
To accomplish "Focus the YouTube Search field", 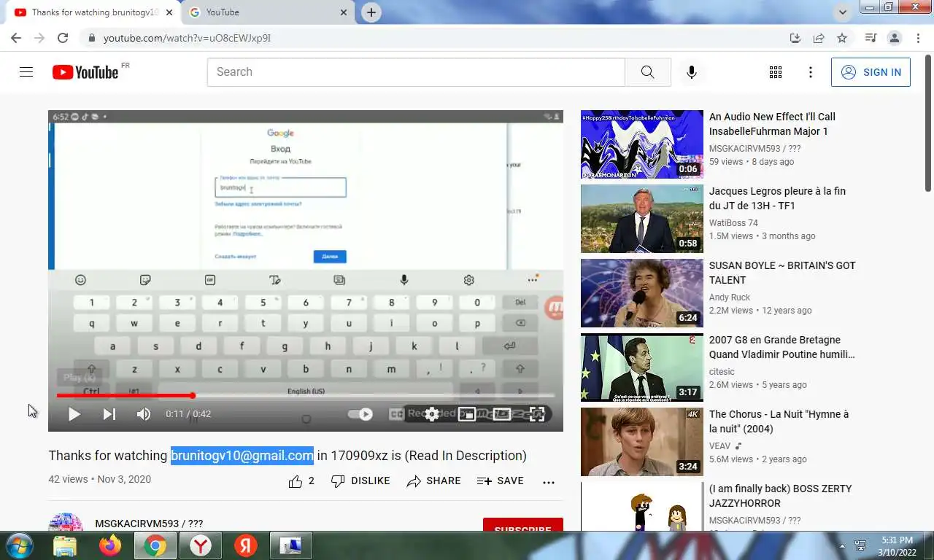I will (x=416, y=72).
